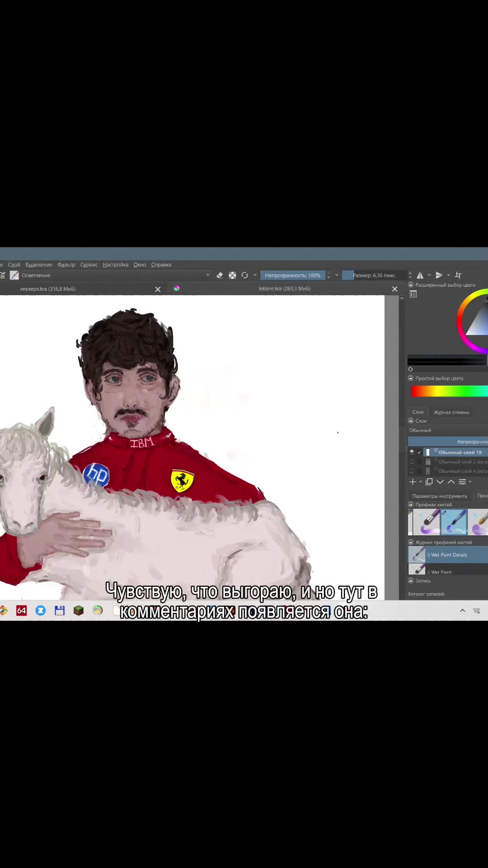This screenshot has height=868, width=488.
Task: Move layer down with the down arrow
Action: (440, 482)
